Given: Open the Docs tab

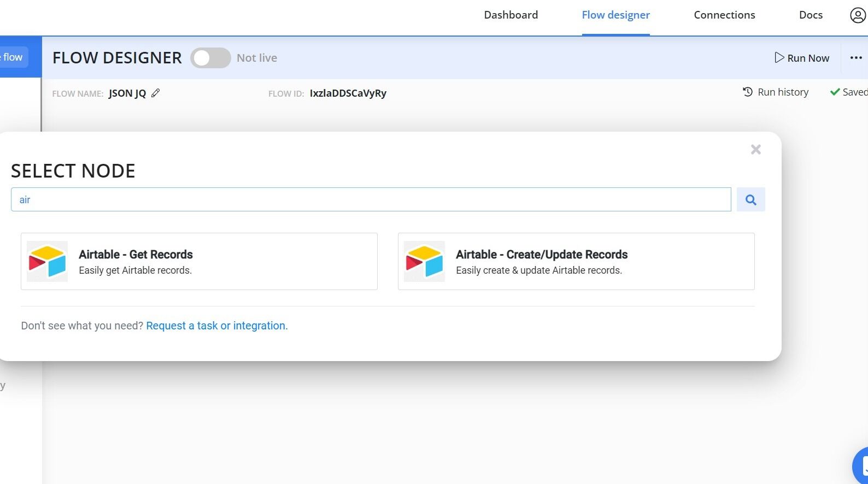Looking at the screenshot, I should tap(811, 15).
